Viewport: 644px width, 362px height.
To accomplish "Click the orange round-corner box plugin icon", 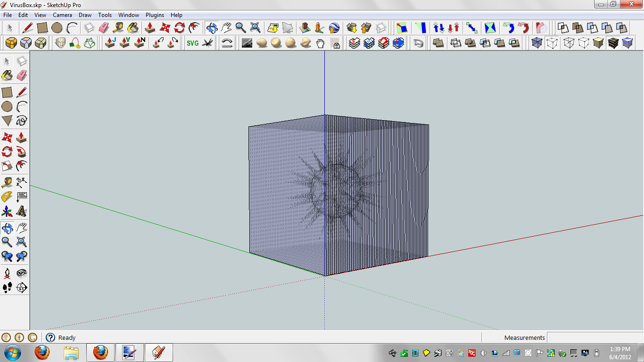I will (11, 43).
